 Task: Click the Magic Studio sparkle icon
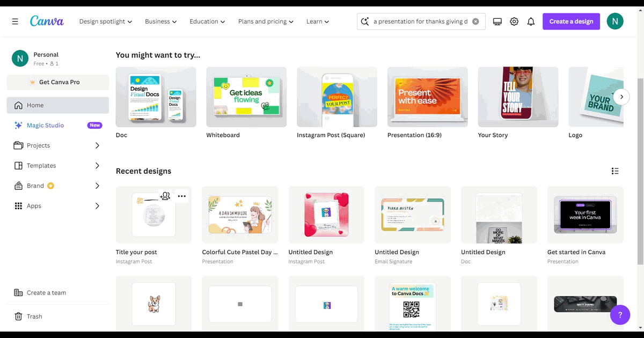[x=19, y=126]
